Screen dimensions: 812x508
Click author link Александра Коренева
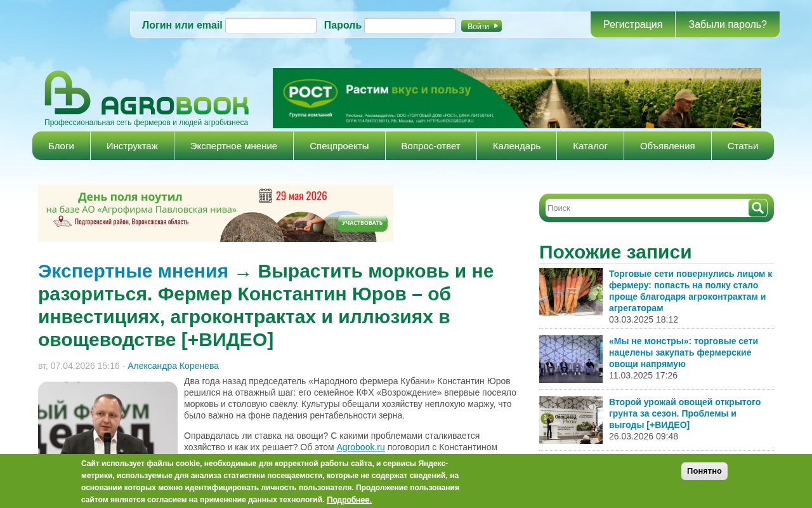173,366
